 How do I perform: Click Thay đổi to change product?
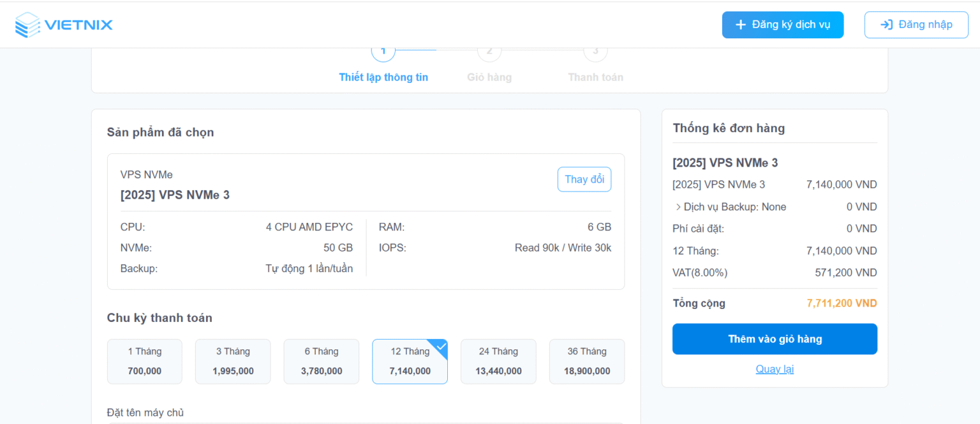pos(584,179)
